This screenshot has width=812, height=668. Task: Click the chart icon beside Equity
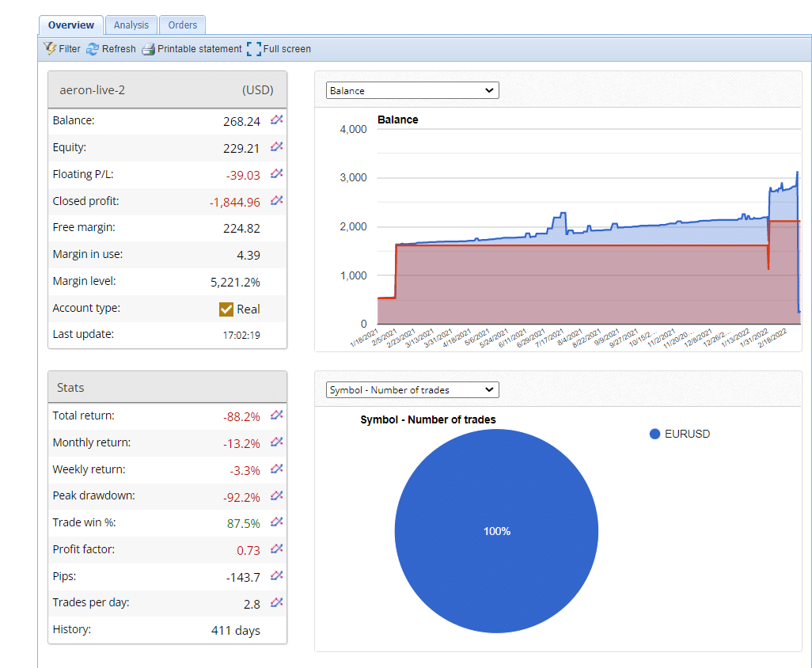click(x=276, y=147)
